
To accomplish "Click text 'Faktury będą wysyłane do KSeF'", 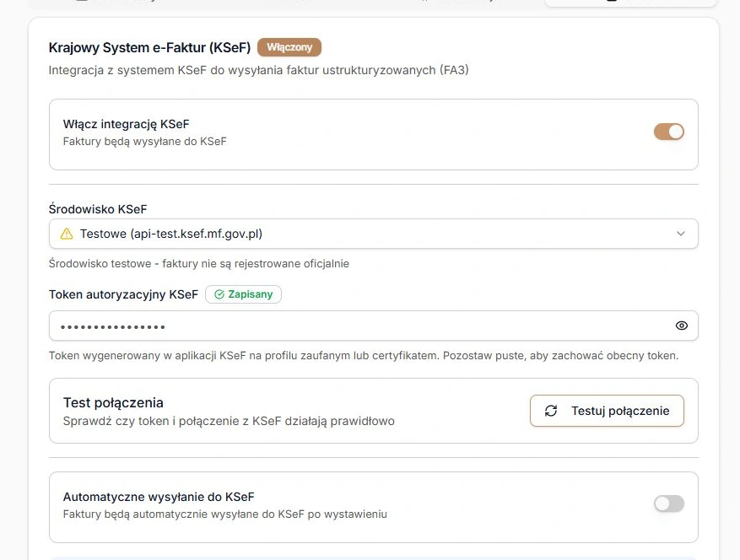I will click(x=145, y=142).
